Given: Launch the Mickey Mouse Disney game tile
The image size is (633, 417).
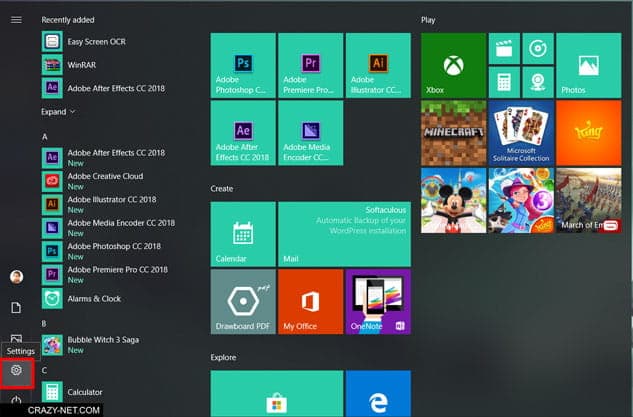Looking at the screenshot, I should click(453, 201).
